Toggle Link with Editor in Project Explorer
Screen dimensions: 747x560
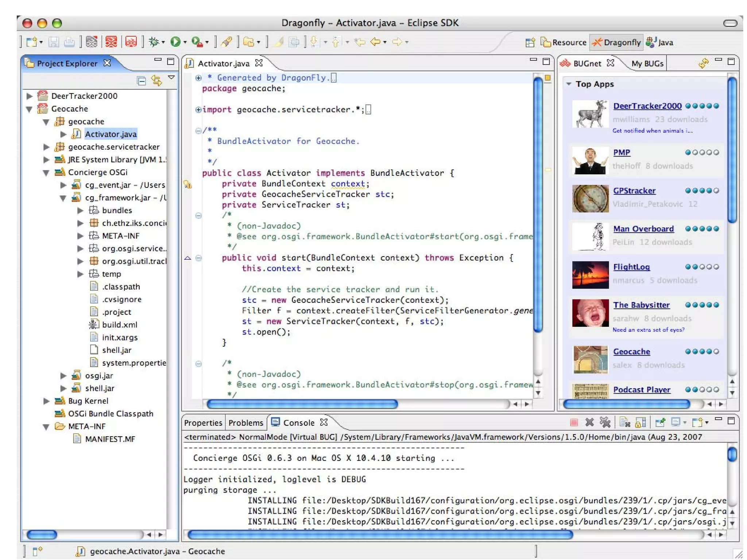[x=157, y=81]
